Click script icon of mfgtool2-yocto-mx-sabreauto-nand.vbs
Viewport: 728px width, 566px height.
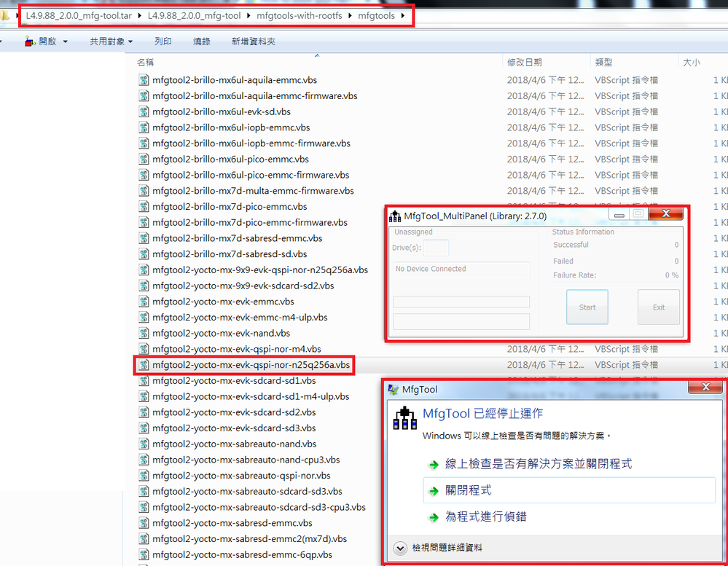144,444
